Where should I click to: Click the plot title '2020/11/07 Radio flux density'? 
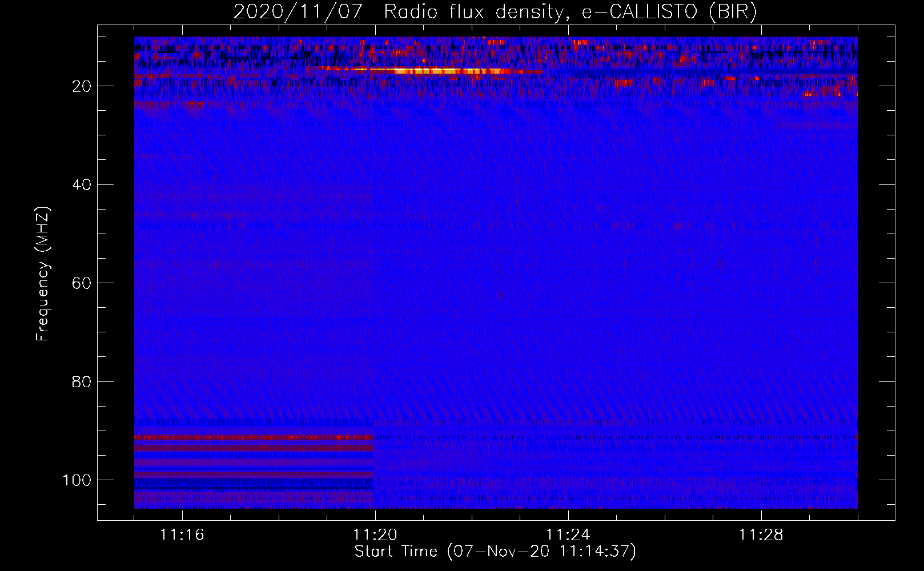pyautogui.click(x=495, y=12)
